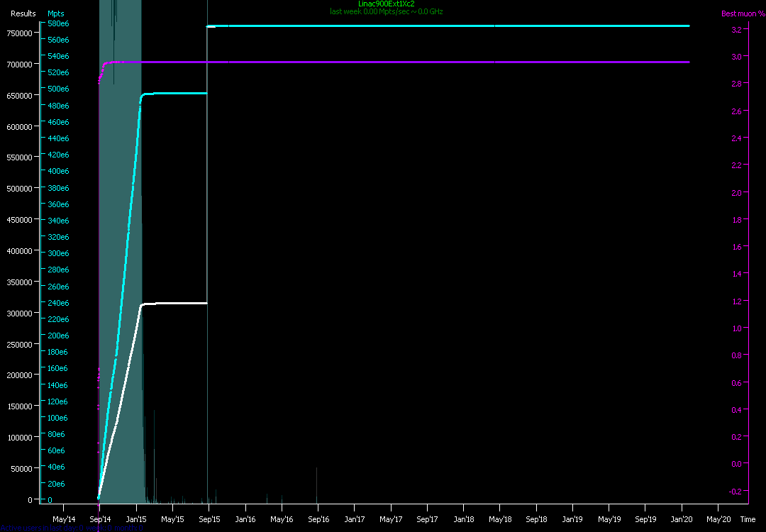Click the last week Mpts/sec status text
This screenshot has height=532, width=766.
pos(386,12)
